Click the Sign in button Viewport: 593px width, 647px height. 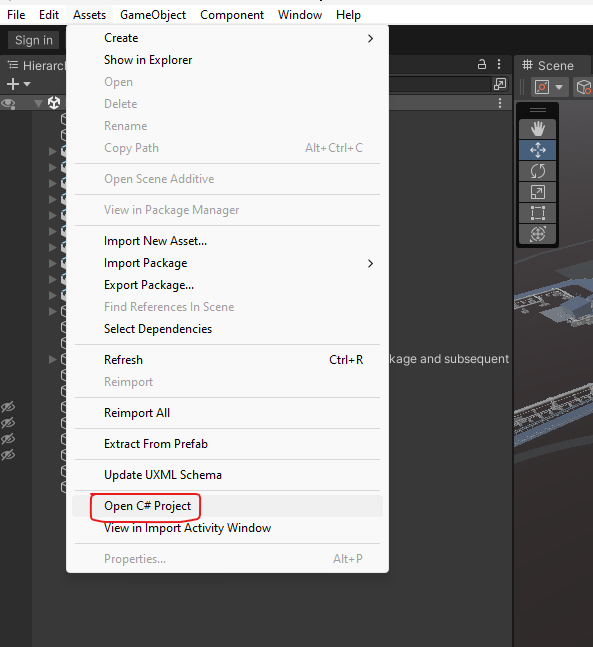point(34,40)
